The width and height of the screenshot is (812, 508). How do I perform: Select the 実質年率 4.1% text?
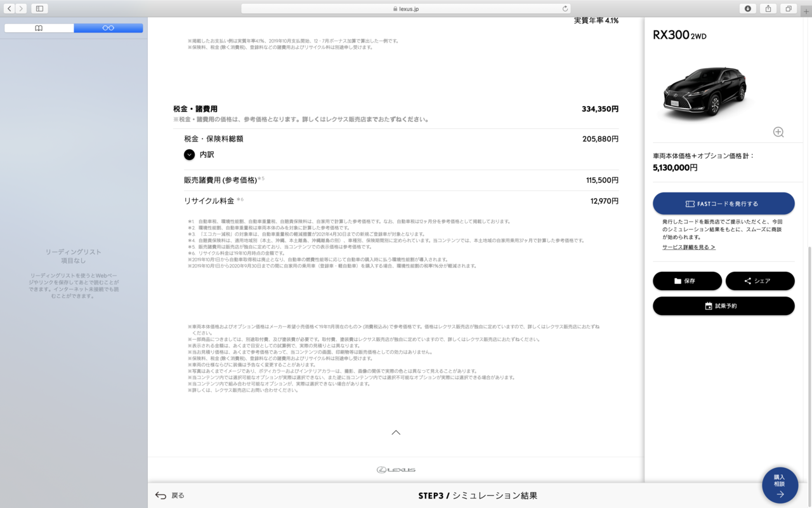click(x=596, y=21)
